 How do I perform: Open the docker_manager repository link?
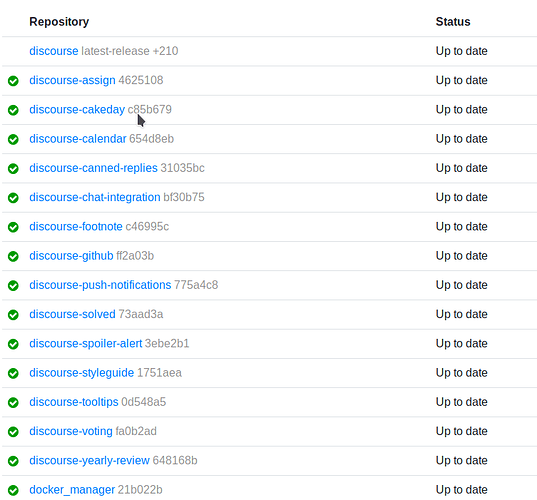(x=72, y=490)
